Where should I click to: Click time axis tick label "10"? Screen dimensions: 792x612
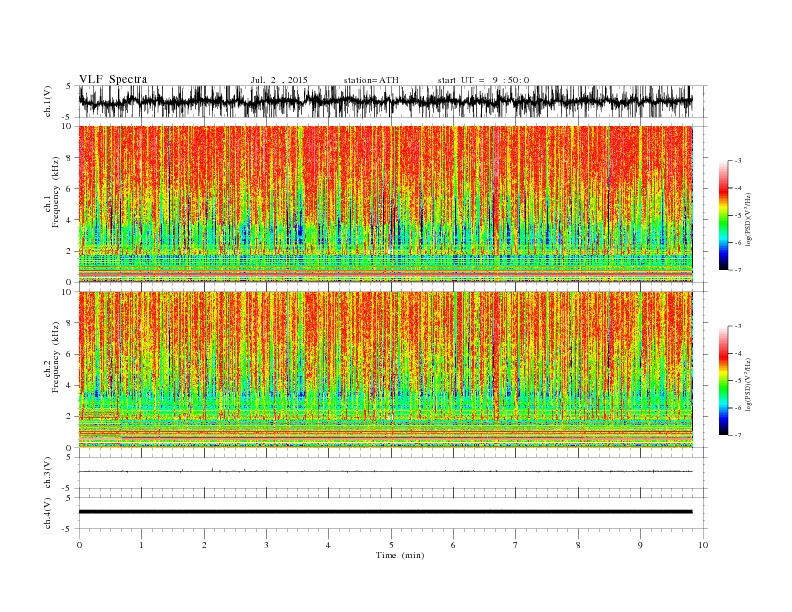coord(703,545)
